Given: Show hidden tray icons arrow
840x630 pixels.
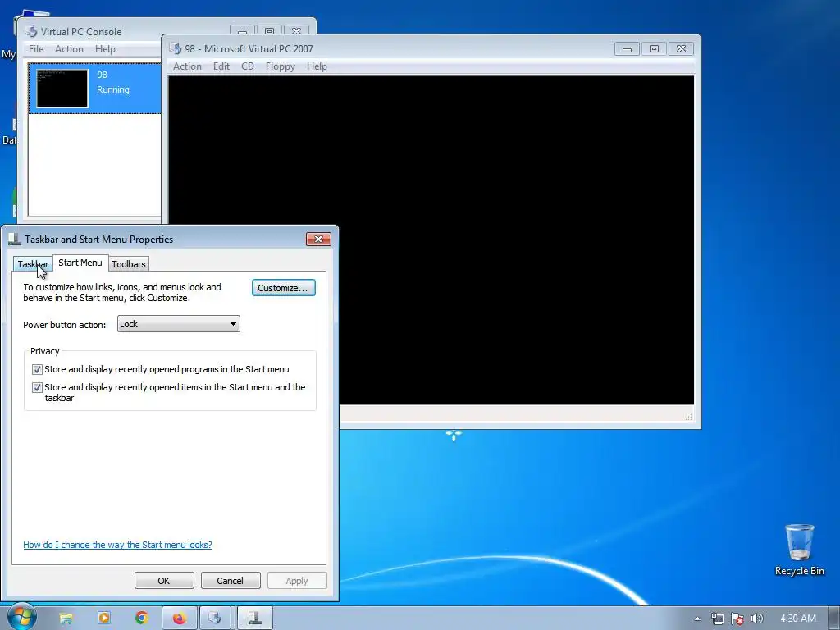Looking at the screenshot, I should pos(697,619).
